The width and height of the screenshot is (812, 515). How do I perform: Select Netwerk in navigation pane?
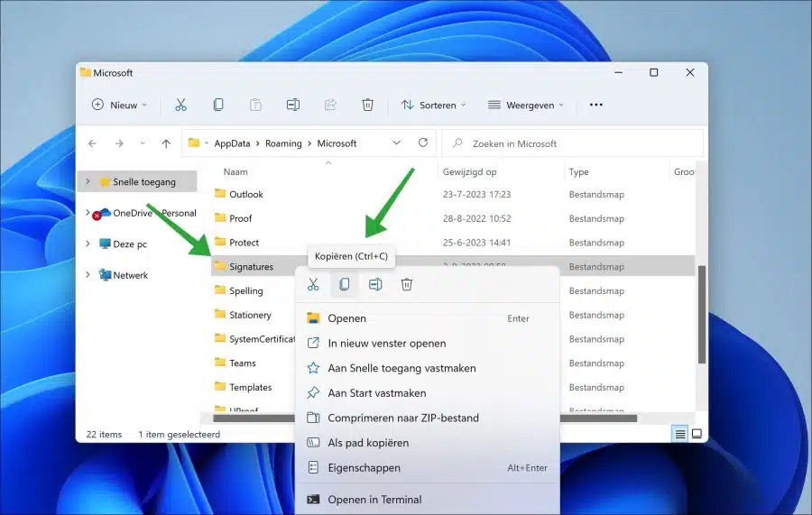(x=131, y=275)
